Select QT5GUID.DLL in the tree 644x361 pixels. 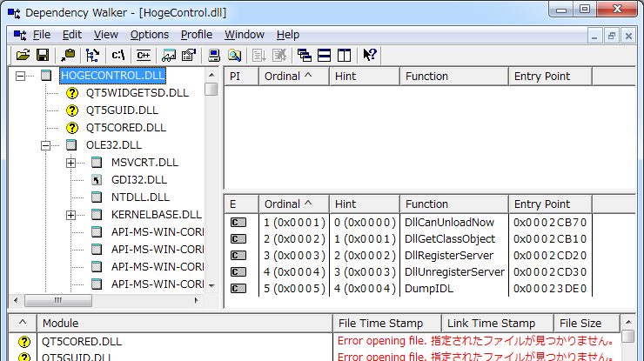coord(122,110)
